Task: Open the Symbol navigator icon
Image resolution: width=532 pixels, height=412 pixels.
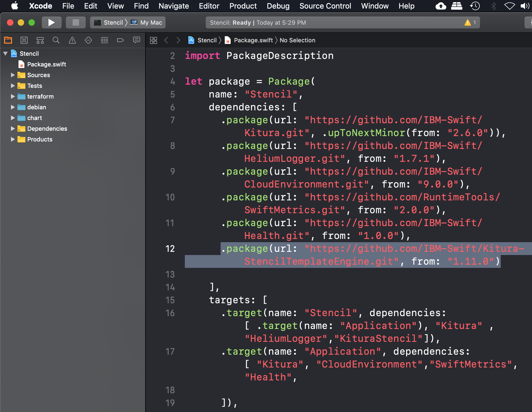Action: 40,40
